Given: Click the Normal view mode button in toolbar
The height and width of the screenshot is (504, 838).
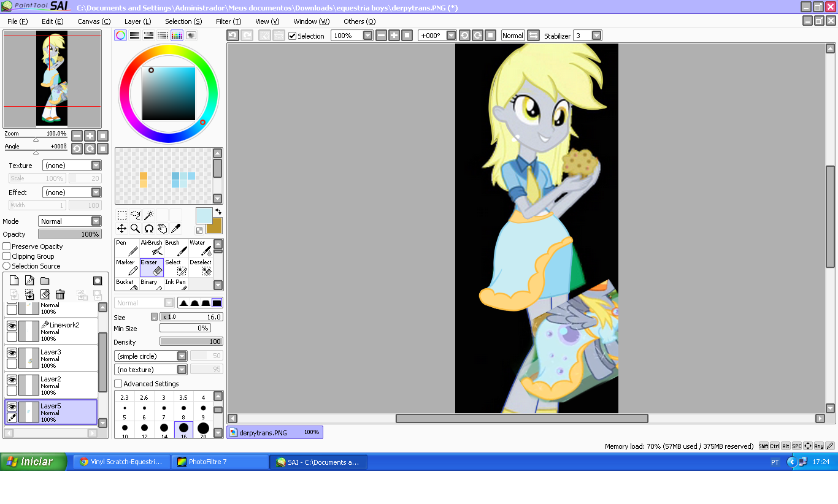Looking at the screenshot, I should pos(512,36).
